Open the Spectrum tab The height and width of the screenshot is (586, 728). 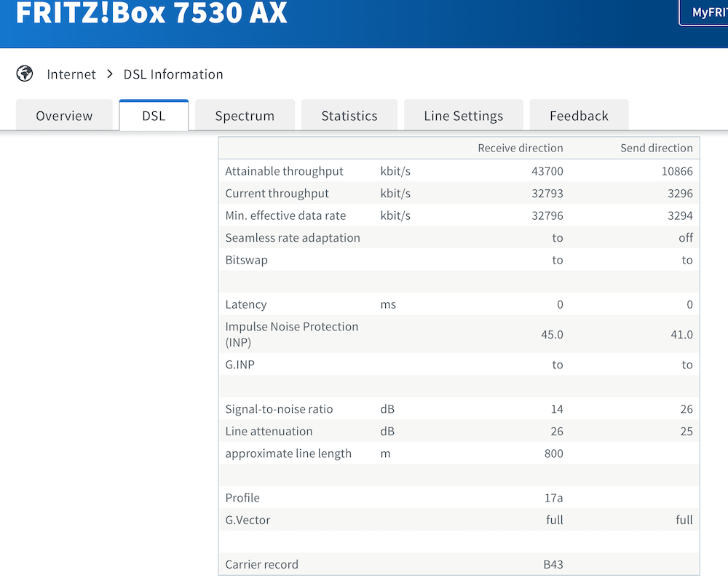[x=245, y=115]
